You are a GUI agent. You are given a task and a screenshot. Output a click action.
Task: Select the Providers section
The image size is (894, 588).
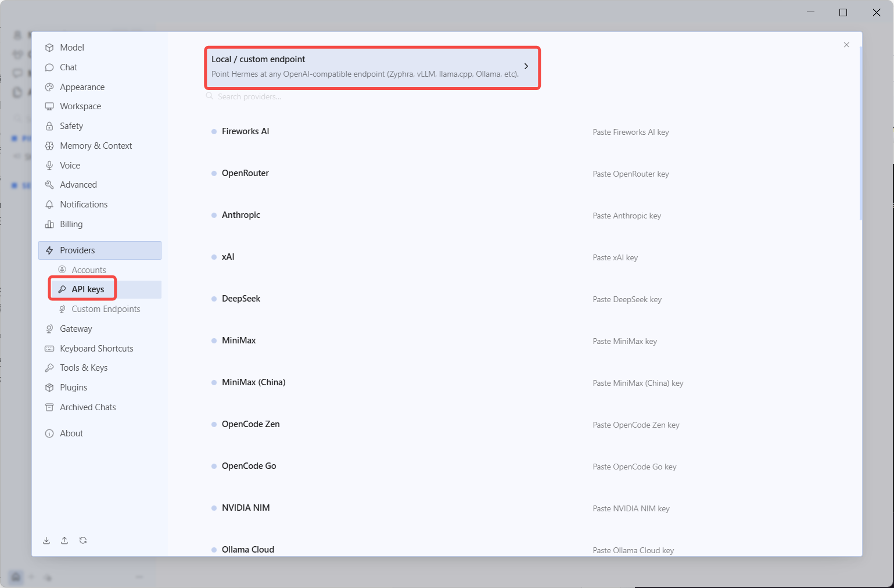pyautogui.click(x=100, y=250)
